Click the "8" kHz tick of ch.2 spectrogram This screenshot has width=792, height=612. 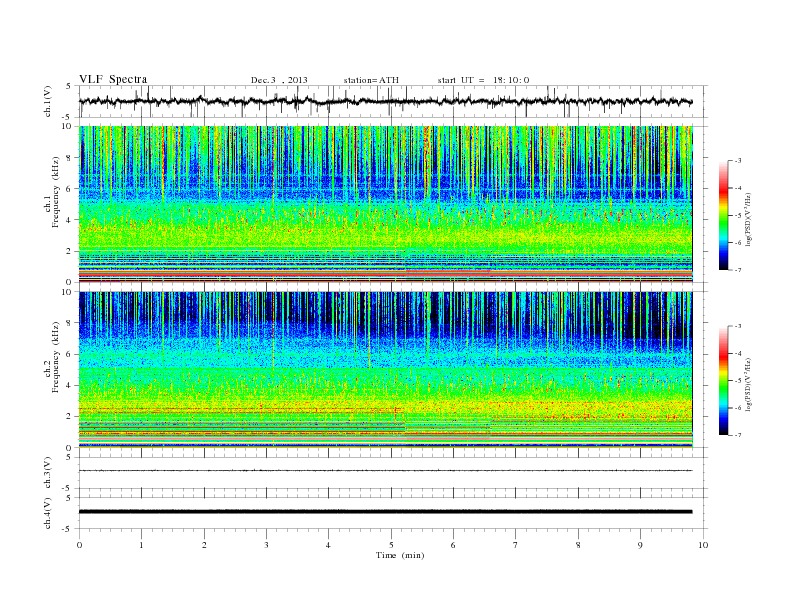(70, 323)
